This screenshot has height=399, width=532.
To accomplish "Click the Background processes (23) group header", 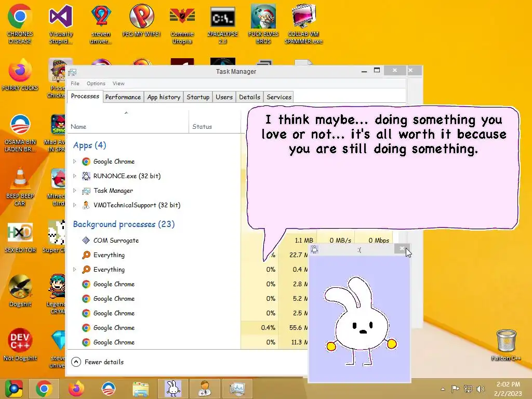I will tap(124, 224).
